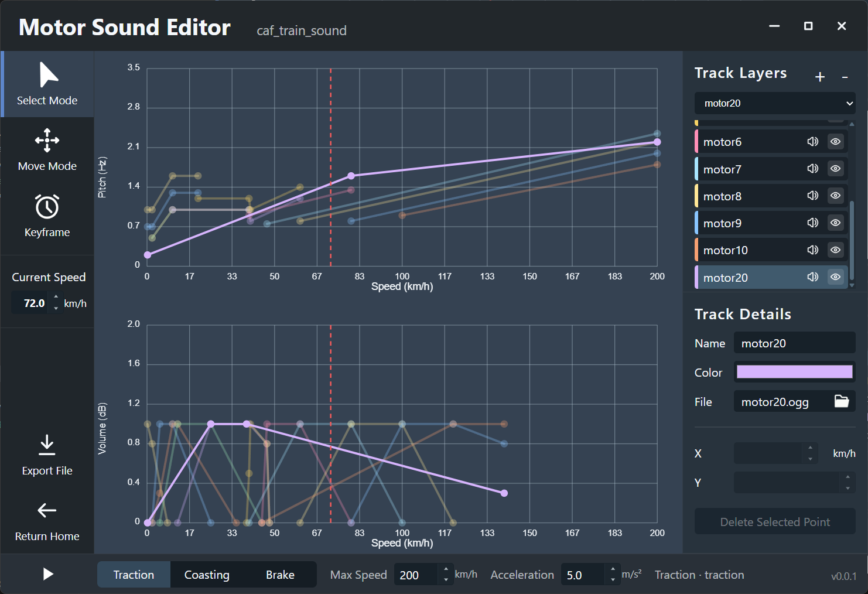Open the Keyframe tool

47,216
